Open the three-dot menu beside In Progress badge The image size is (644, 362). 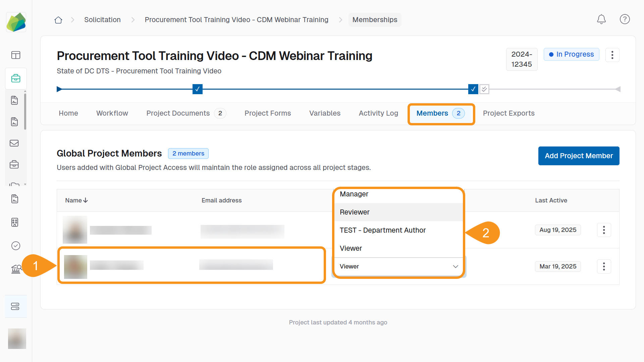[x=612, y=55]
